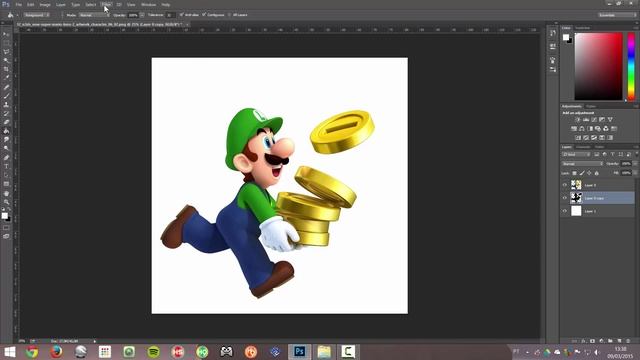This screenshot has height=360, width=640.
Task: Toggle the Anti-alias checkbox
Action: pos(181,15)
